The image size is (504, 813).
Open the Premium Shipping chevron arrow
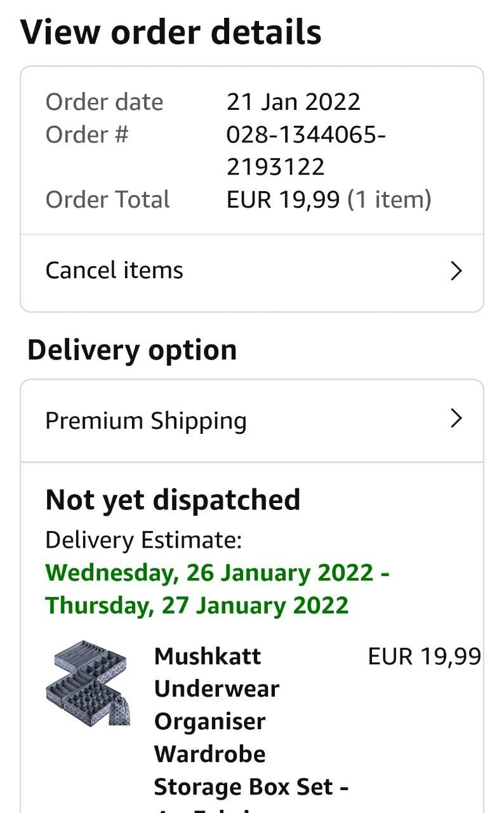456,419
